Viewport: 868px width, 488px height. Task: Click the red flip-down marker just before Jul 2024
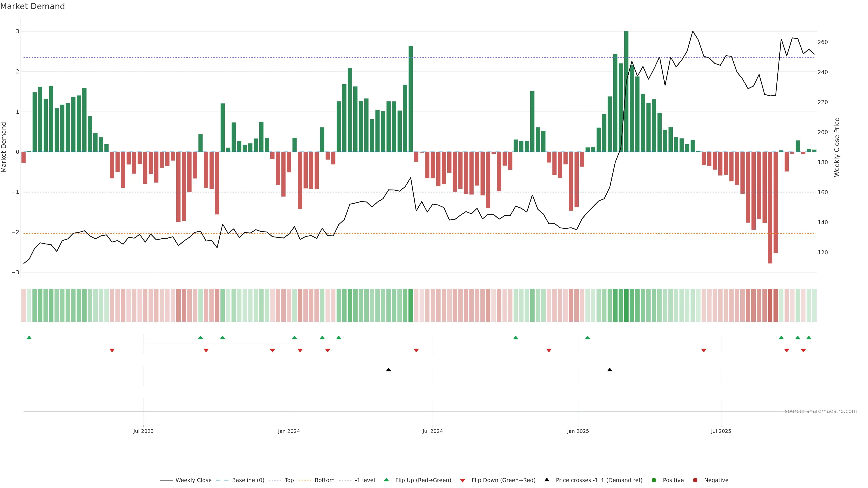(x=416, y=351)
